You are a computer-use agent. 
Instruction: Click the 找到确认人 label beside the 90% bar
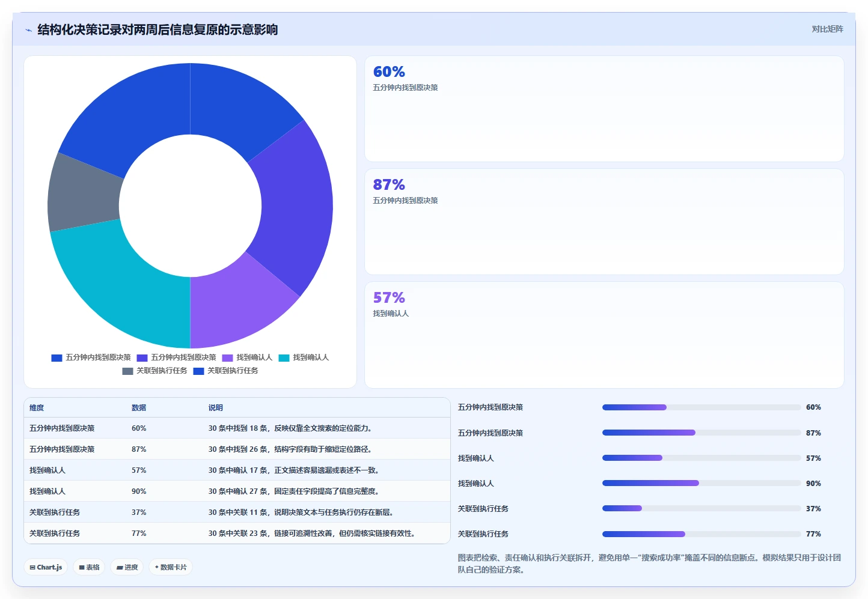(x=475, y=484)
